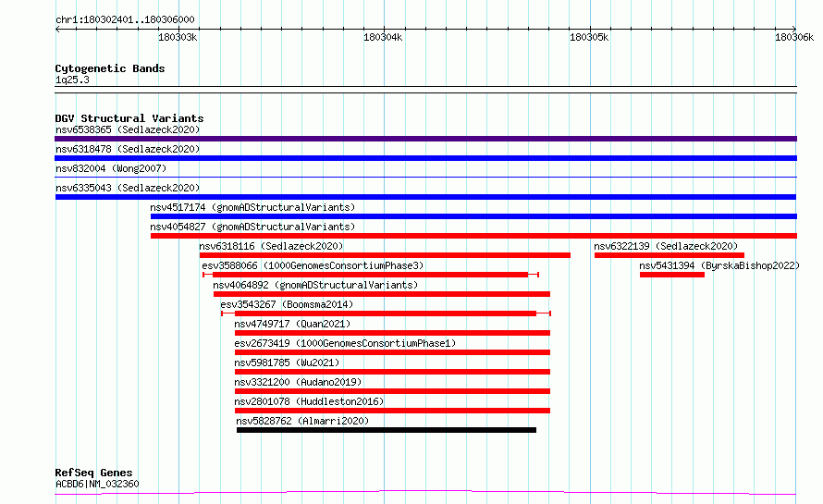Open the nsv3321200 (Audano2019) label
This screenshot has width=823, height=504.
pos(298,382)
